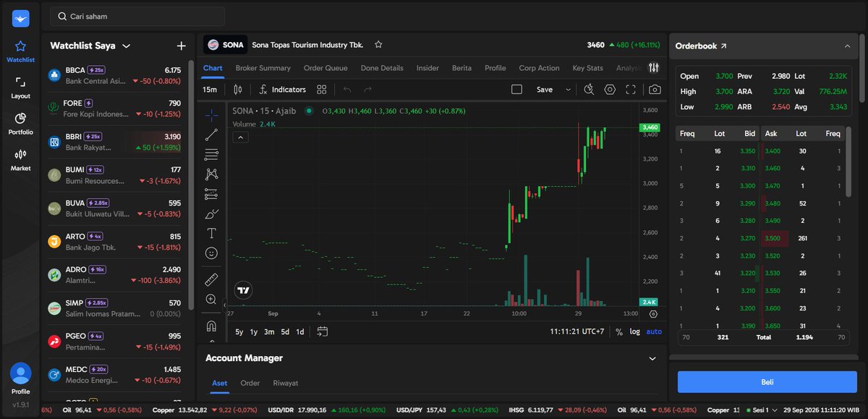Open the indicator templates grid
This screenshot has height=419, width=868.
click(x=322, y=90)
